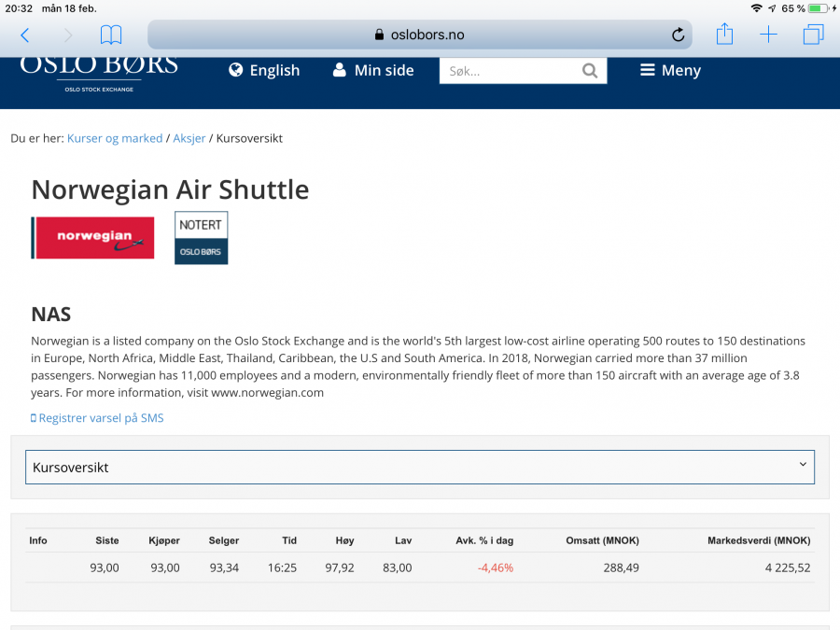
Task: Tap the Safari back arrow
Action: (x=25, y=35)
